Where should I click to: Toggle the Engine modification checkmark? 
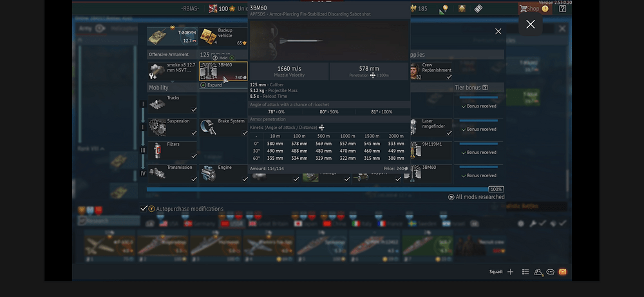click(x=244, y=179)
